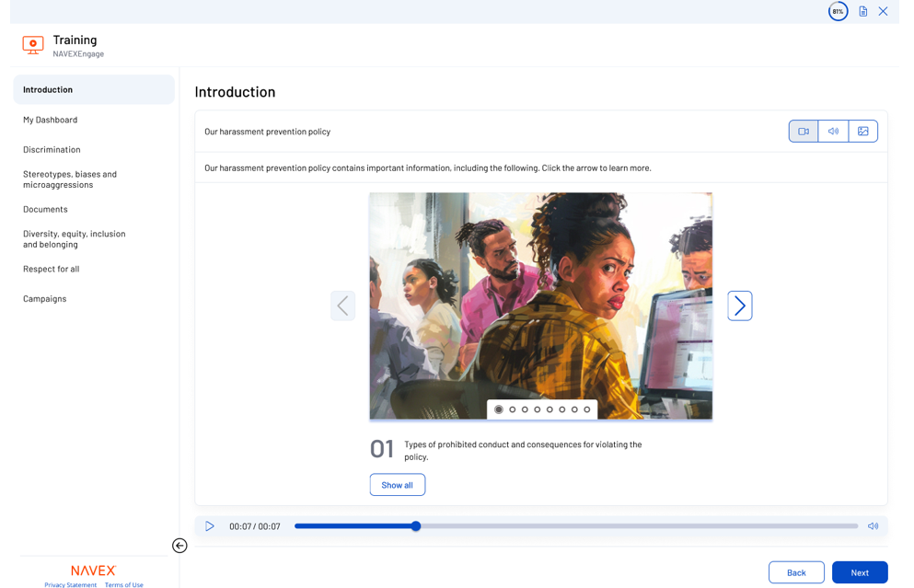Select the fourth carousel dot

tap(538, 409)
